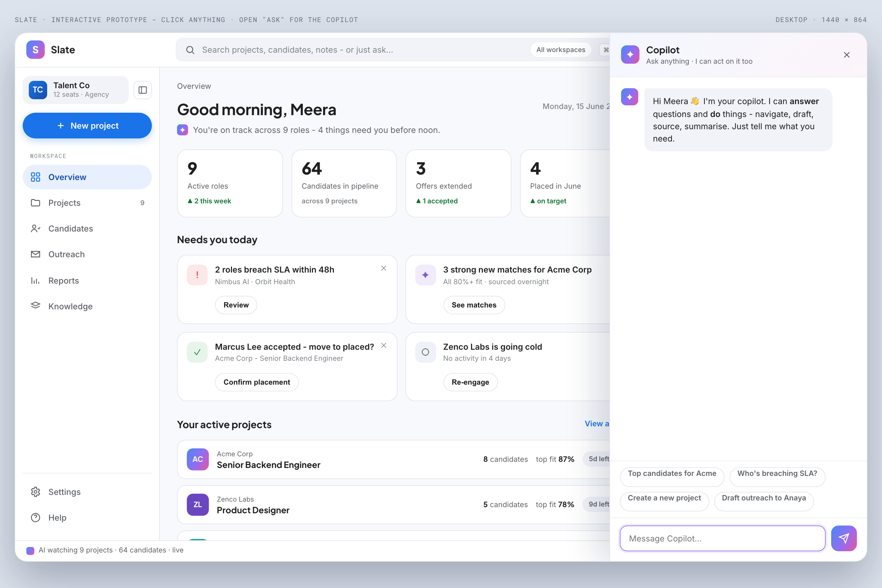Click the sparkle icon on Acme matches card

[x=425, y=275]
